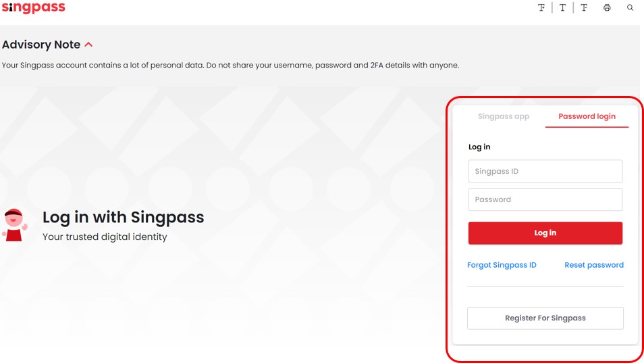The width and height of the screenshot is (644, 363).
Task: Click the Singpass logo
Action: coord(33,7)
